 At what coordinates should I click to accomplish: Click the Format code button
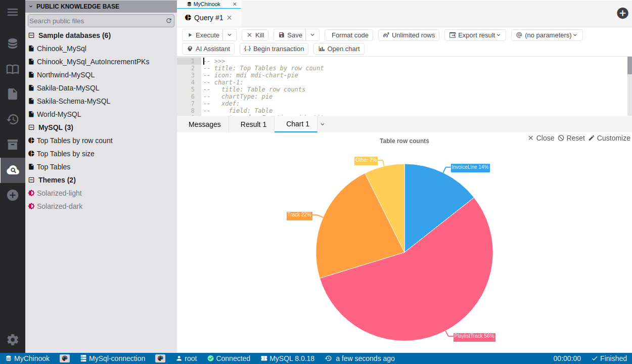click(349, 35)
